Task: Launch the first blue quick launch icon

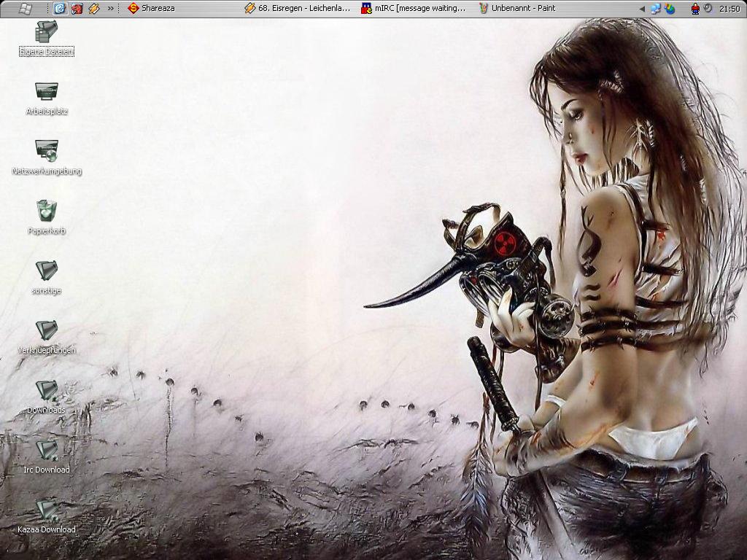Action: click(60, 9)
